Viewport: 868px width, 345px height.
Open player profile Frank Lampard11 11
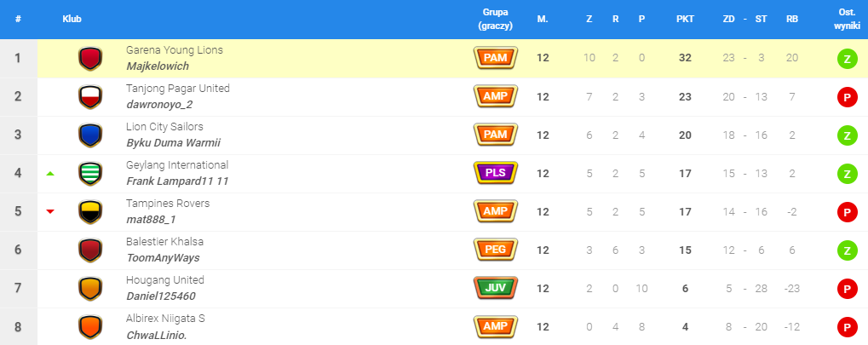tap(177, 181)
